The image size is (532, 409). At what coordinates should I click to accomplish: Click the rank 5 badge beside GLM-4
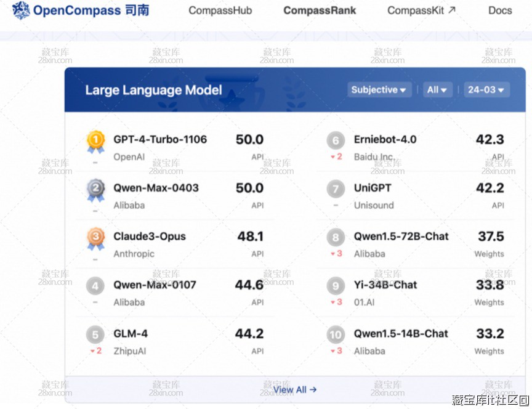pos(95,335)
